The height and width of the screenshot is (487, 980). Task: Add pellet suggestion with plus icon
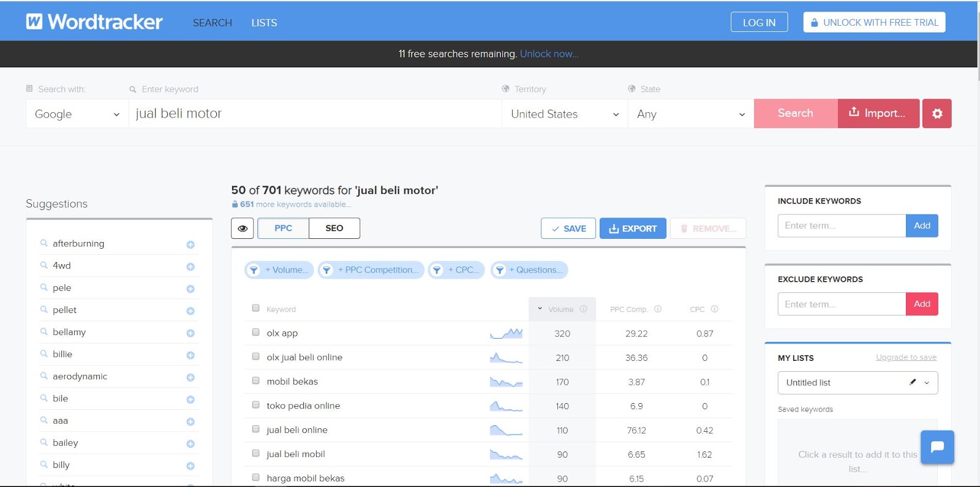190,311
